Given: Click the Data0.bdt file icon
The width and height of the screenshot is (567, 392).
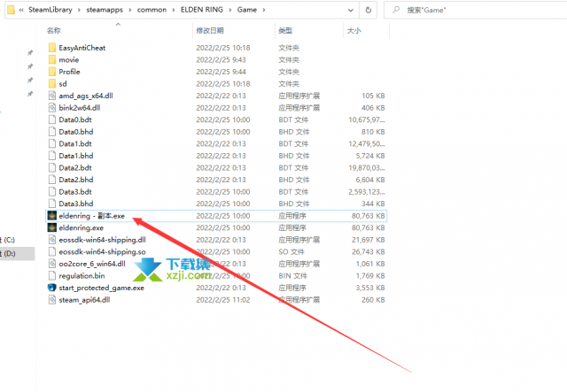Looking at the screenshot, I should tap(52, 119).
